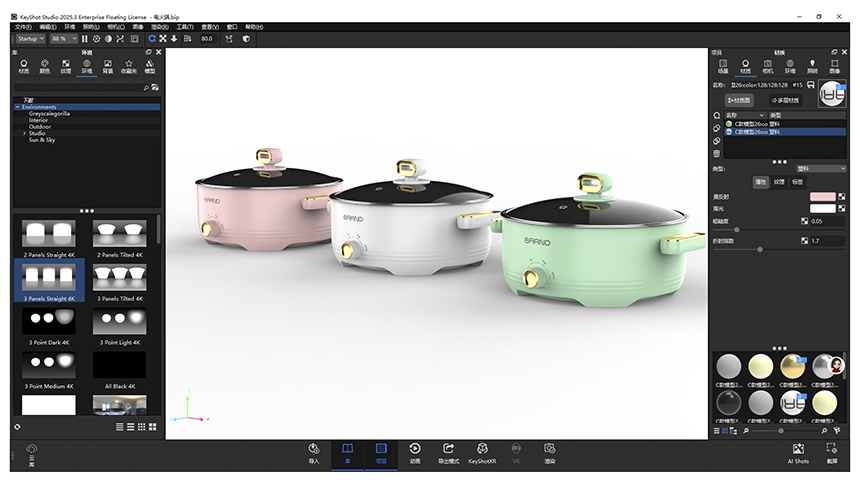Open the Cloud Library icon at bottom left
The height and width of the screenshot is (484, 860).
pyautogui.click(x=31, y=455)
